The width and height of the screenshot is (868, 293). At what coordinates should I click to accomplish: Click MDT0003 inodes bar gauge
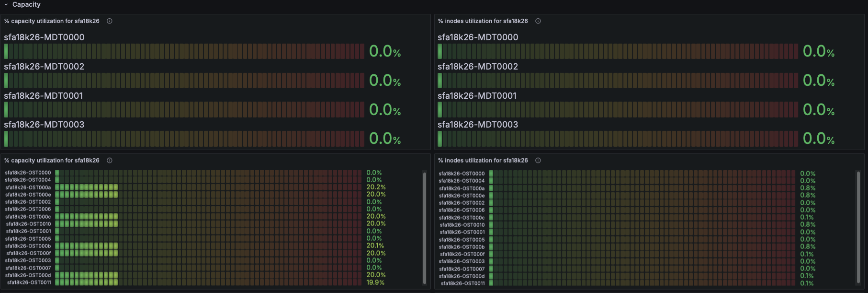point(618,139)
